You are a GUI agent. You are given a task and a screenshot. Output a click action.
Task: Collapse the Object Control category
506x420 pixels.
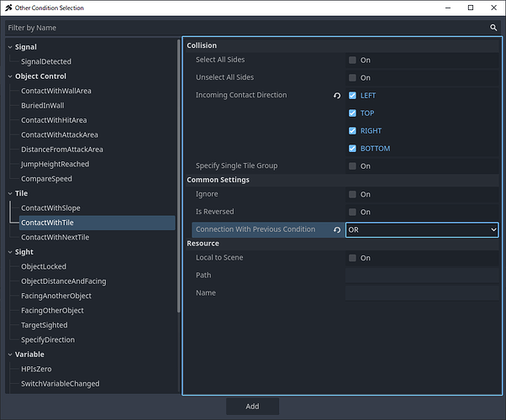9,76
